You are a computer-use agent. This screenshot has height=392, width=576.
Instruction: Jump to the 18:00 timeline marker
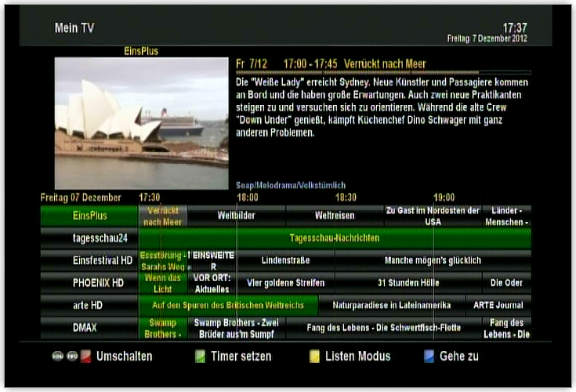[x=248, y=198]
